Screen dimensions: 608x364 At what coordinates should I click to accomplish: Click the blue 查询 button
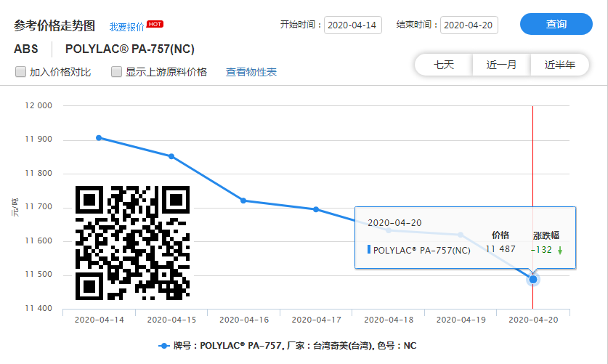click(556, 24)
